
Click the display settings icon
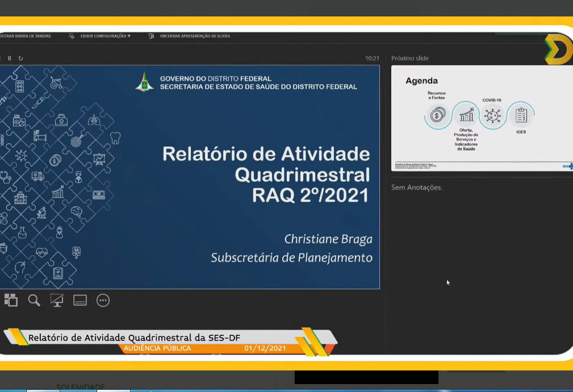[72, 36]
